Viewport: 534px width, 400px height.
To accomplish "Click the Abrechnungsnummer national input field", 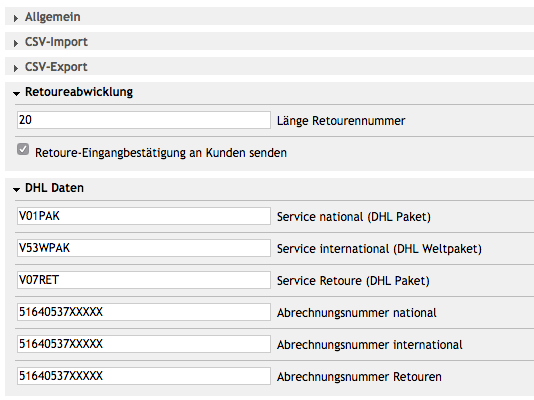I will [144, 312].
